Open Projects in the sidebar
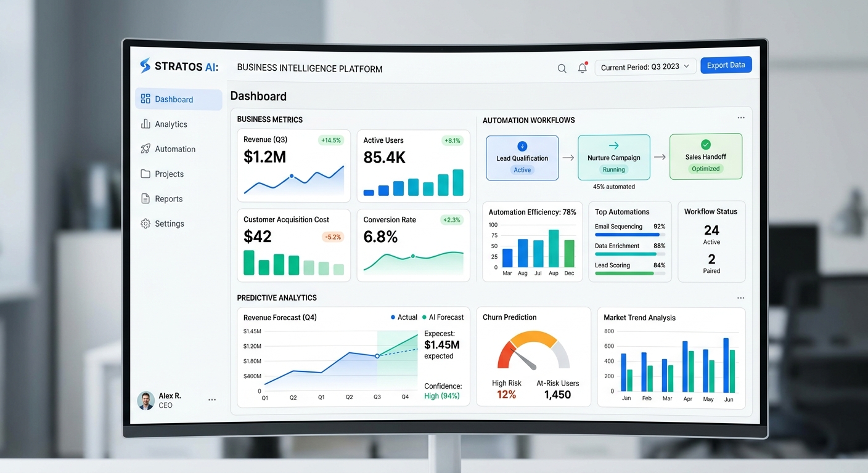 [x=179, y=174]
